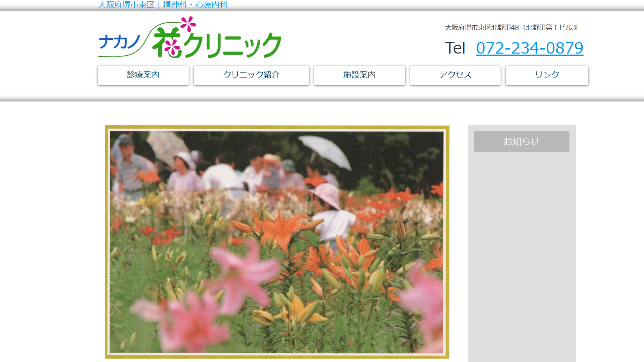Screen dimensions: 644x362
Task: Click the Tel label beside the phone number
Action: (455, 48)
